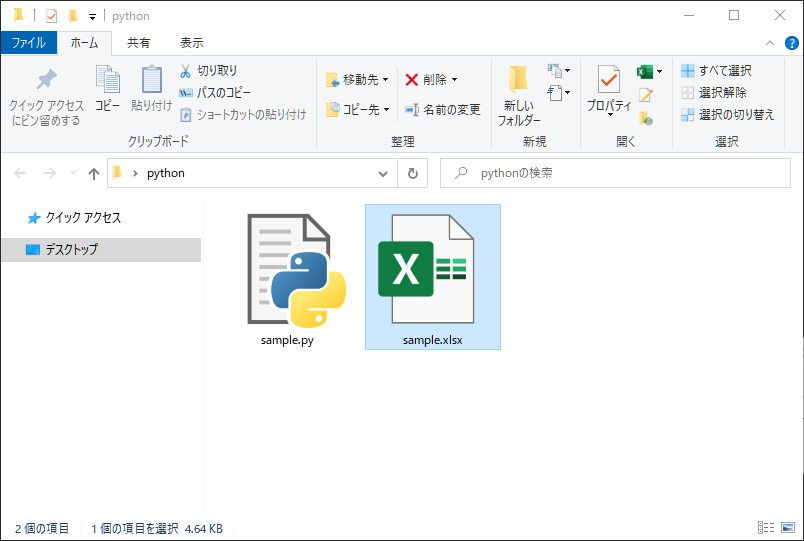Open the address bar history dropdown arrow
804x541 pixels.
click(383, 173)
